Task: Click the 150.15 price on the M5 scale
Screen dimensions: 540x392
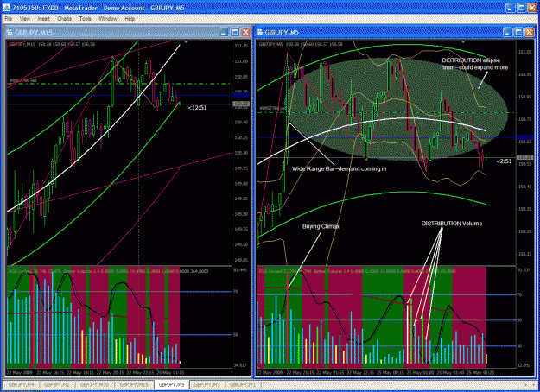Action: point(524,254)
